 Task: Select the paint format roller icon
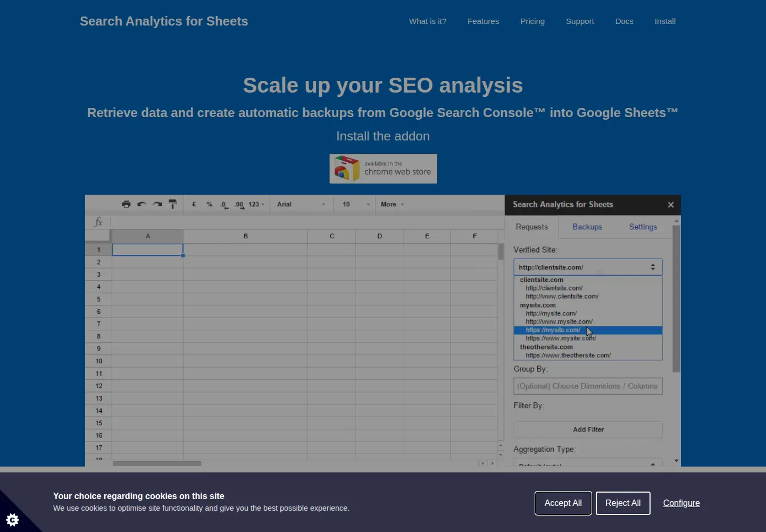pos(173,204)
